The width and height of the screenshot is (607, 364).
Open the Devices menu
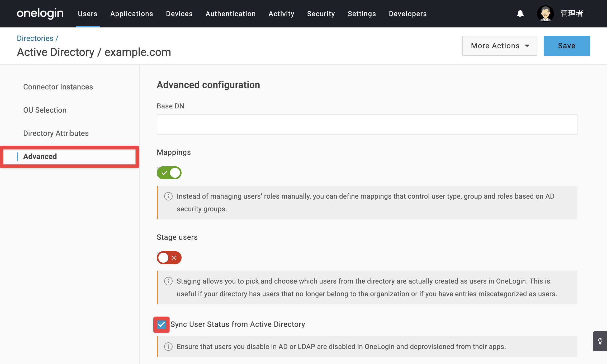point(179,14)
